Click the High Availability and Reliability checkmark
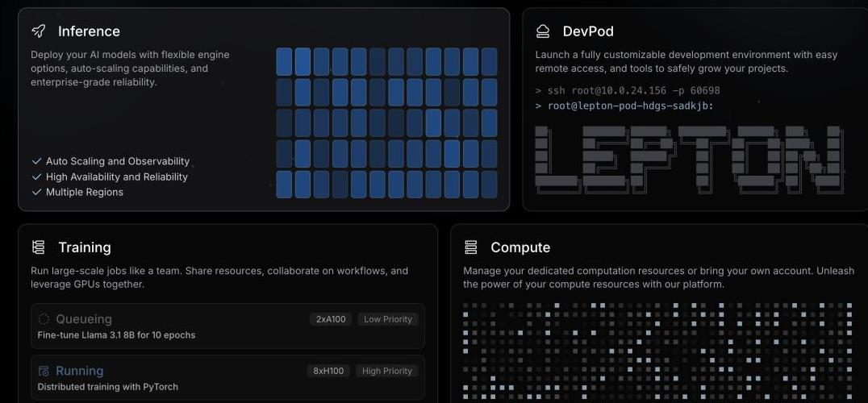The height and width of the screenshot is (403, 868). pyautogui.click(x=37, y=177)
